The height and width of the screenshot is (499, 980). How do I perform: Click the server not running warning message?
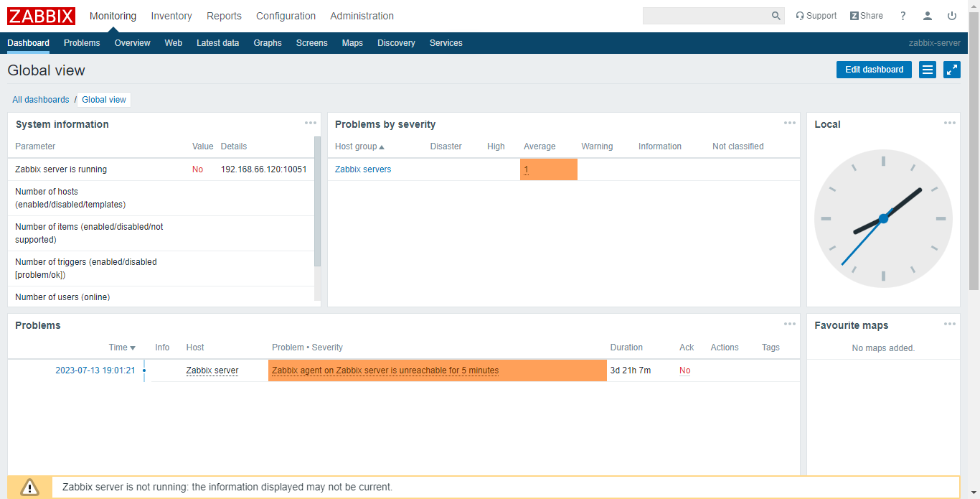[x=227, y=487]
